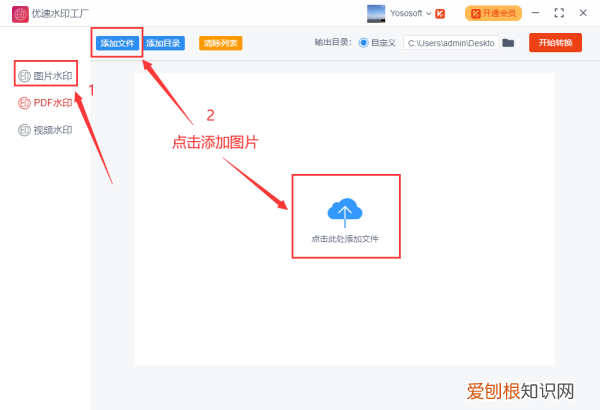Click the 点击此处添加文件 text
This screenshot has height=410, width=600.
click(345, 239)
